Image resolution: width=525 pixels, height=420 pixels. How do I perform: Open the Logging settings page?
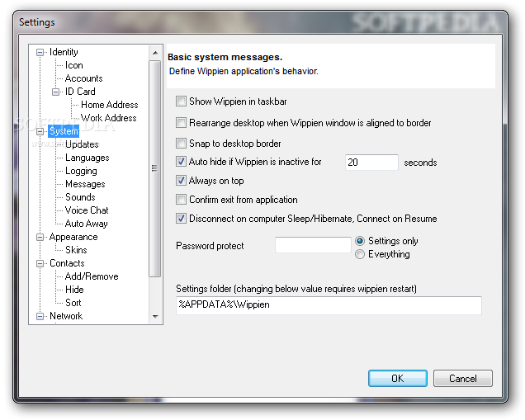pos(81,171)
